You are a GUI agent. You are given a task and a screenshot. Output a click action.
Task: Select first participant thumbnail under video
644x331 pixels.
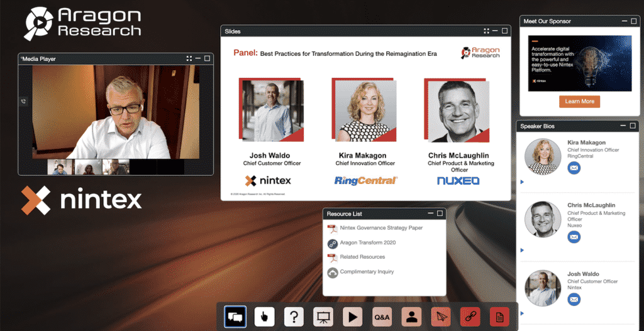pos(60,167)
